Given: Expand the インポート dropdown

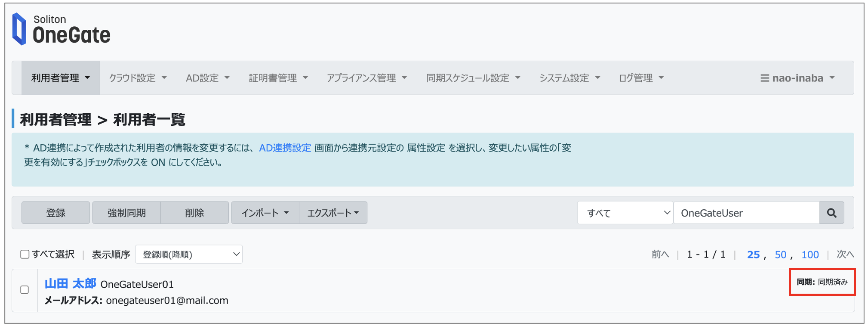Looking at the screenshot, I should point(265,213).
